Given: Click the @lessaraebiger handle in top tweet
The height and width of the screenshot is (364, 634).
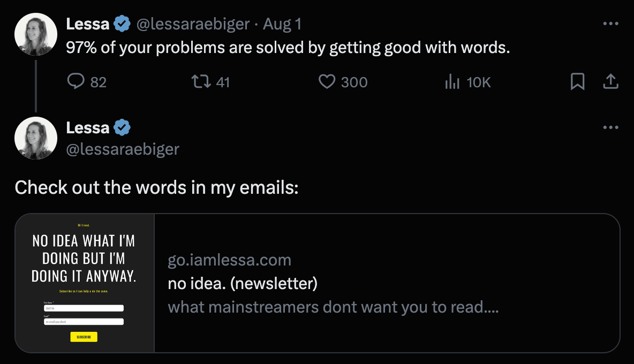Looking at the screenshot, I should point(193,24).
